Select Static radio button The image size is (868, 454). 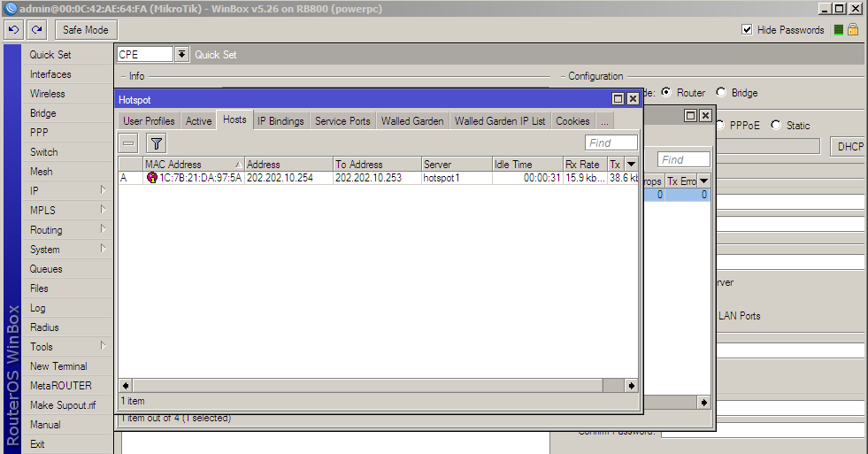pyautogui.click(x=776, y=125)
